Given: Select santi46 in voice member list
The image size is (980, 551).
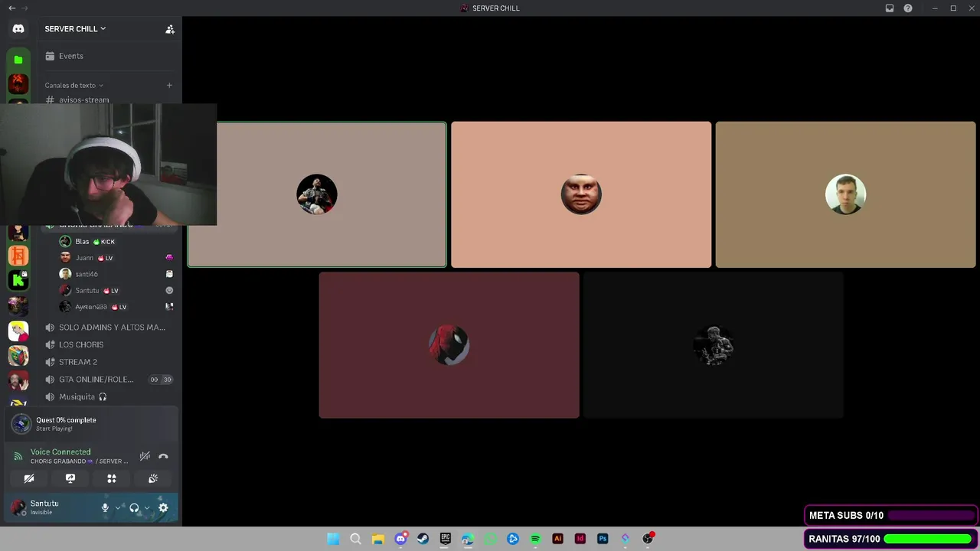Looking at the screenshot, I should coord(116,274).
